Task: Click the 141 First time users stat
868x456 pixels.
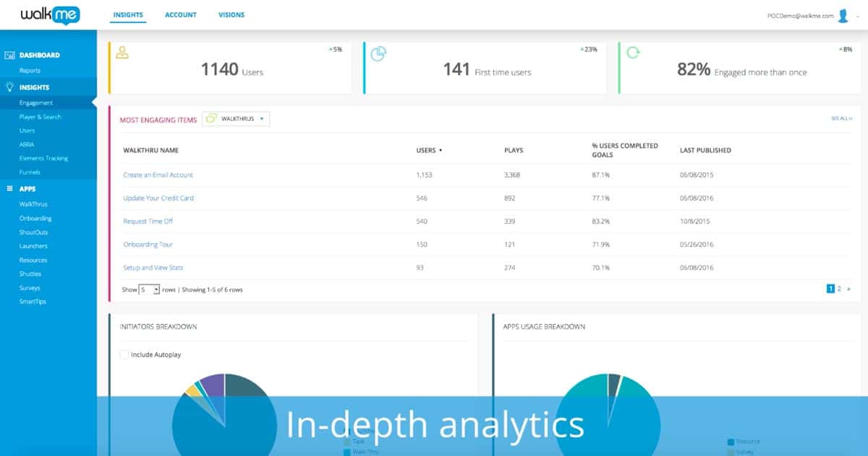Action: click(x=487, y=69)
